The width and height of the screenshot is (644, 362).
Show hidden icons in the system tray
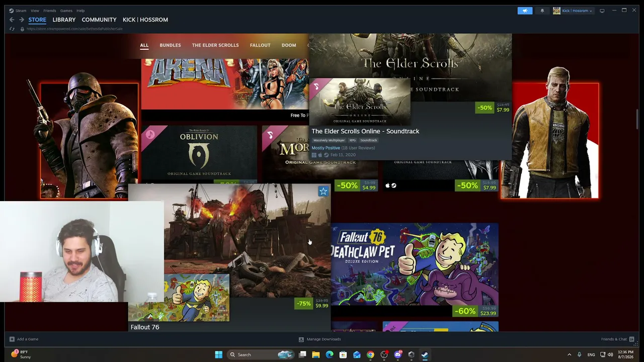click(x=569, y=354)
